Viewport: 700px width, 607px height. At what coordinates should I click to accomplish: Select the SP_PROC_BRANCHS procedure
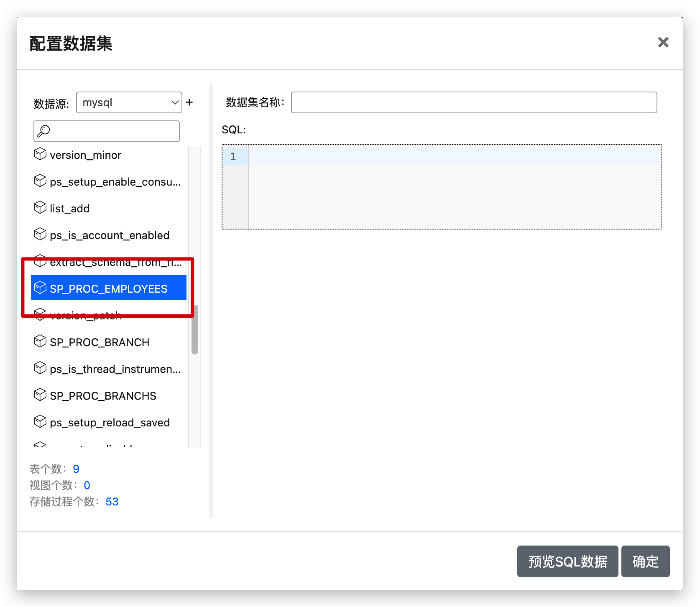point(103,396)
